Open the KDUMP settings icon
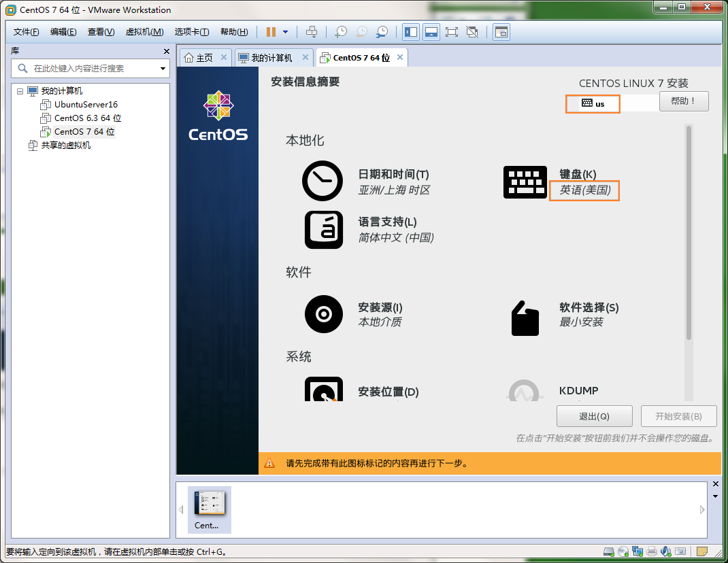Screen dimensions: 728x563 point(524,390)
